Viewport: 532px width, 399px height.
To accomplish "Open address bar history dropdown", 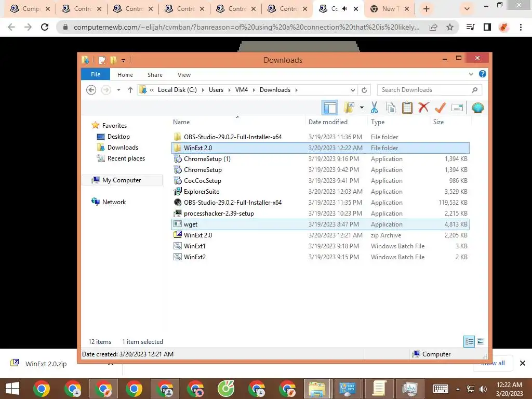I will click(x=353, y=90).
